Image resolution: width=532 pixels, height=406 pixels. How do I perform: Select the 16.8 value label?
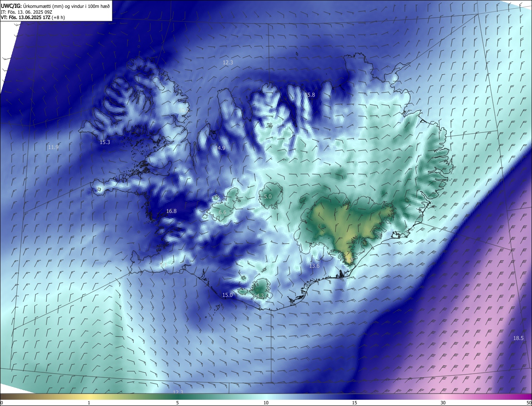tap(171, 211)
